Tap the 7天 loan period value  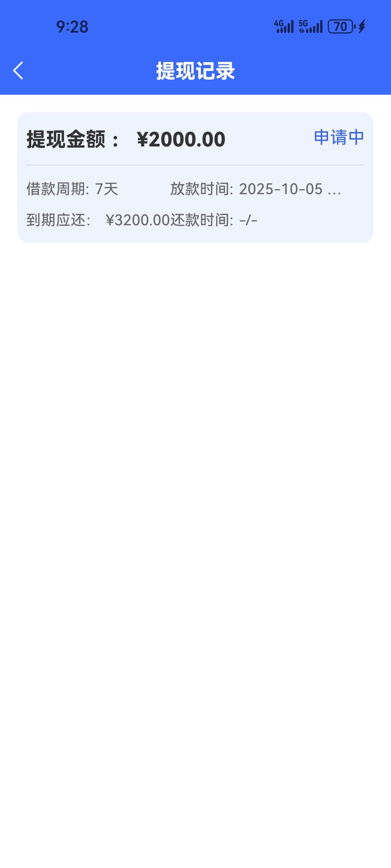tap(106, 189)
